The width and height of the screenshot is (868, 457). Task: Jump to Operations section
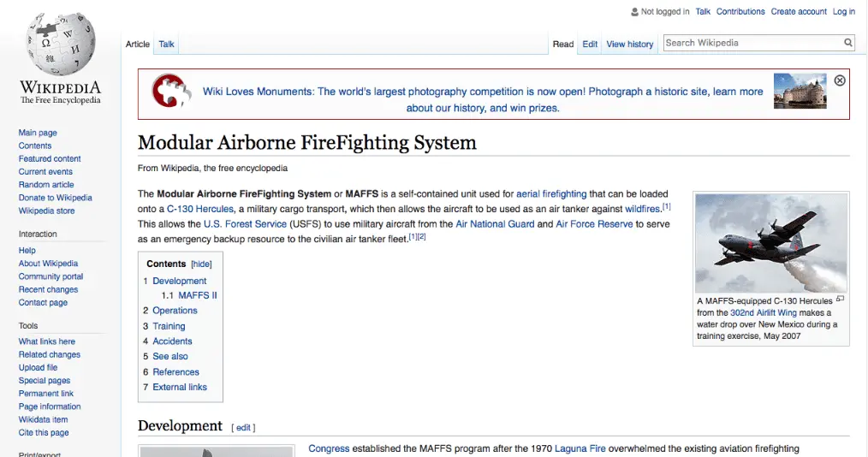pyautogui.click(x=175, y=311)
